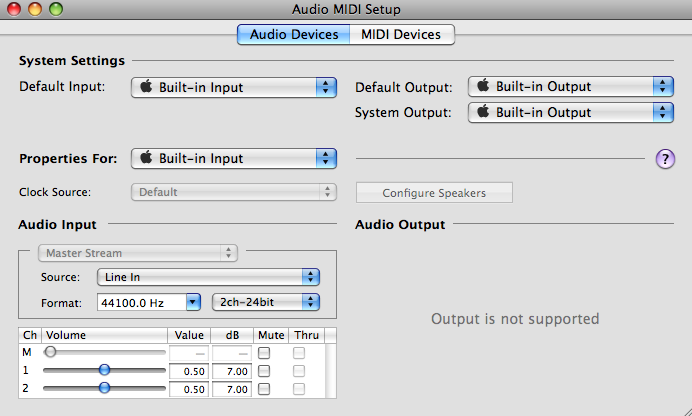
Task: Select the Audio Devices tab
Action: point(294,34)
